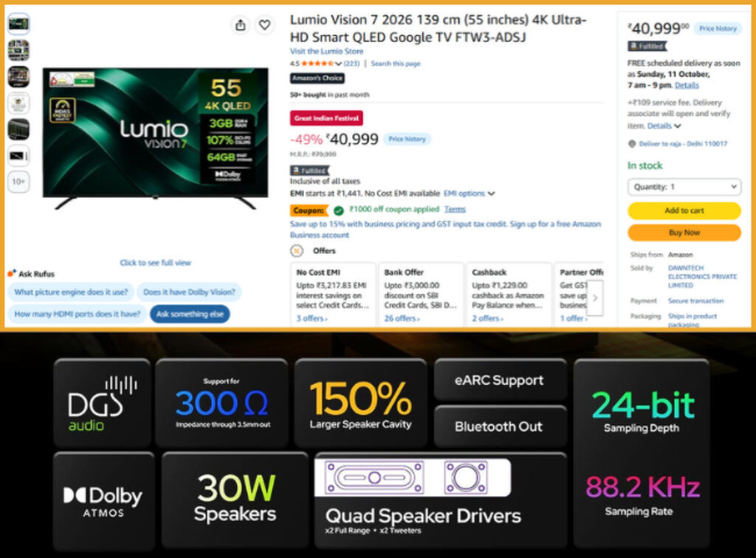Open the 26 offers link under Bank Offer
This screenshot has width=756, height=558.
coord(402,319)
